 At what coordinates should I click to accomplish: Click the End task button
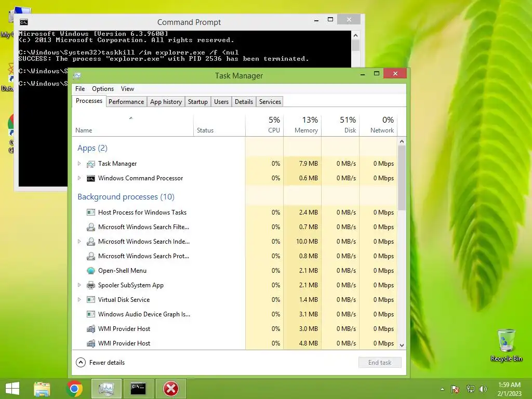click(380, 362)
